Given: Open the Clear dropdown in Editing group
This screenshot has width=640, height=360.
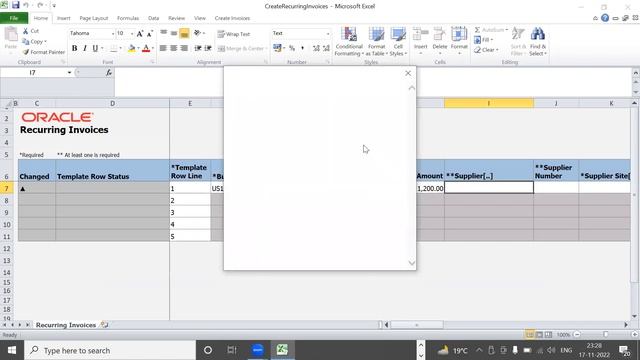Looking at the screenshot, I should tap(486, 50).
